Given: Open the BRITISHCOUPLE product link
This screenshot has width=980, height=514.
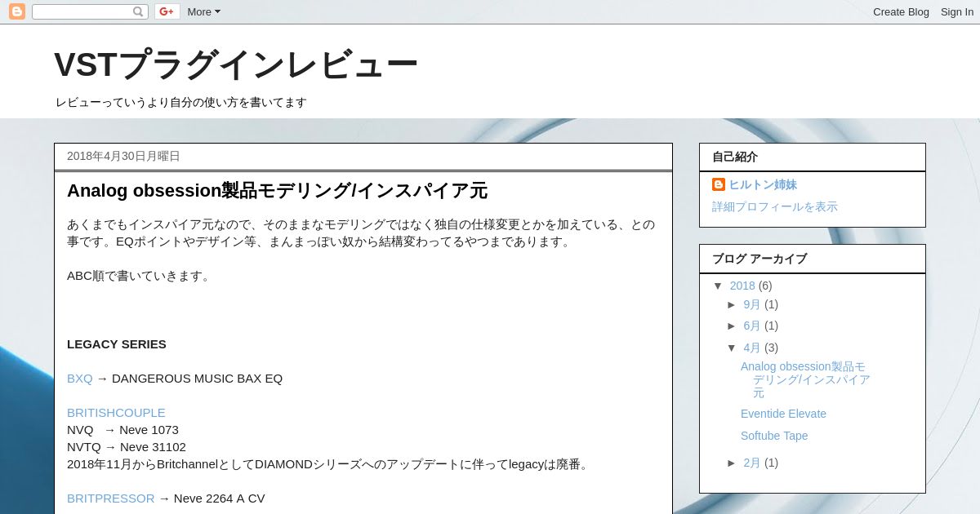Looking at the screenshot, I should 116,413.
